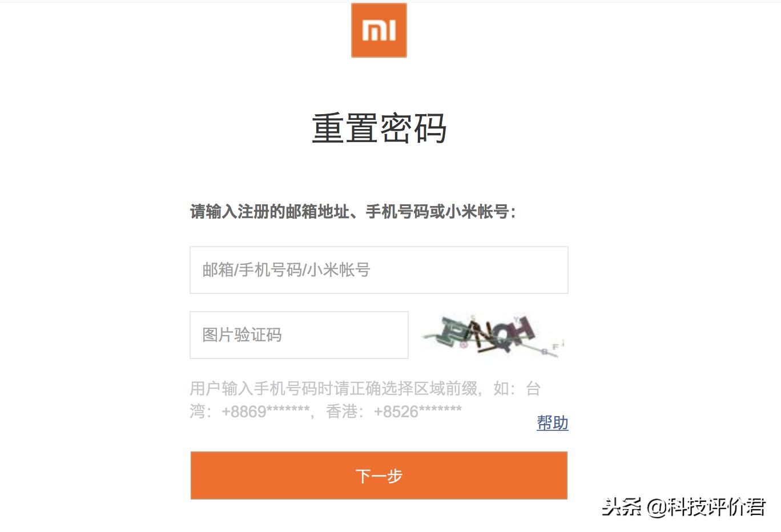The width and height of the screenshot is (781, 532).
Task: Click the MI square emblem above the title
Action: (379, 30)
